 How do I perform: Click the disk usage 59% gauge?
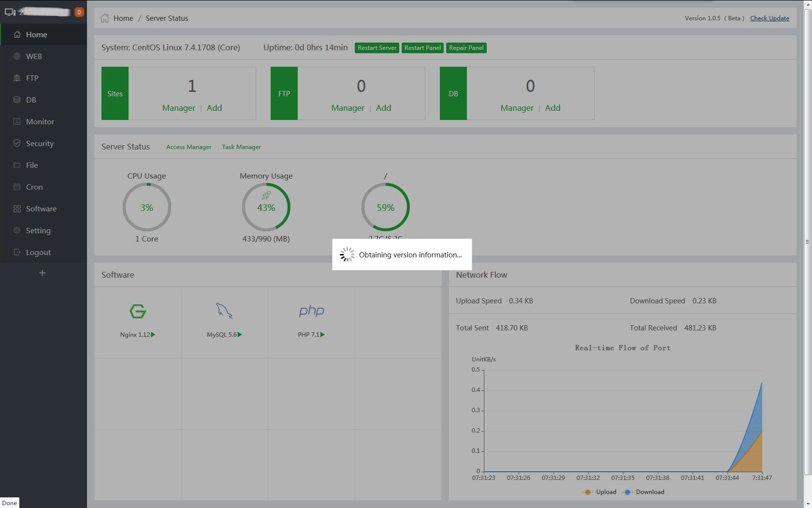point(386,208)
